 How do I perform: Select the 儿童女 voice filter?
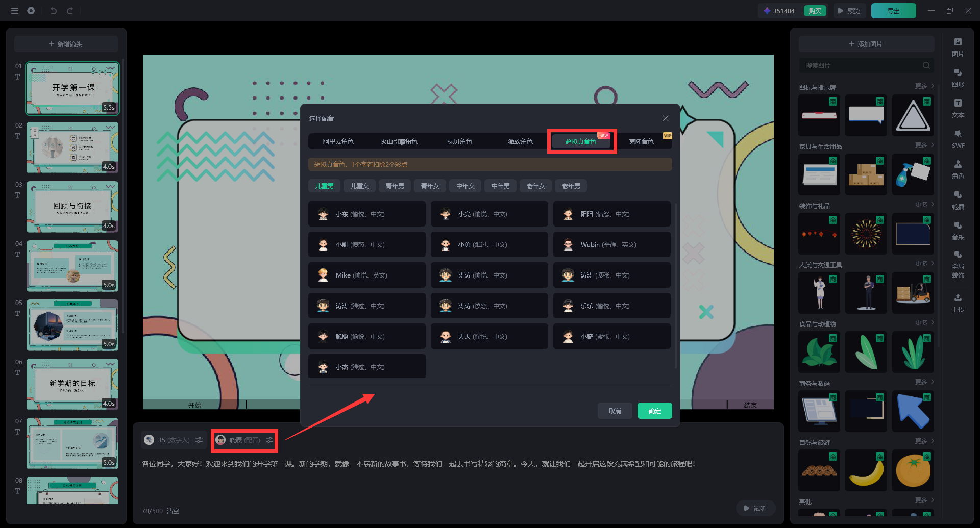(359, 186)
